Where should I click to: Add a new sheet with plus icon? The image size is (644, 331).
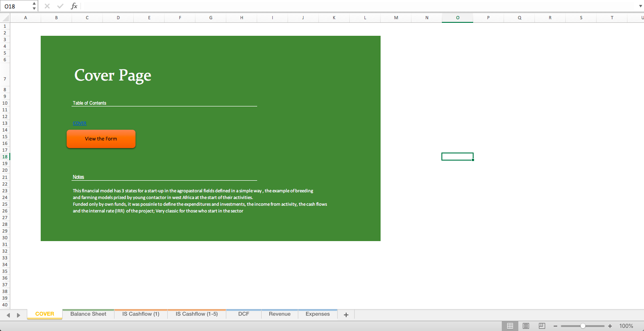coord(346,315)
